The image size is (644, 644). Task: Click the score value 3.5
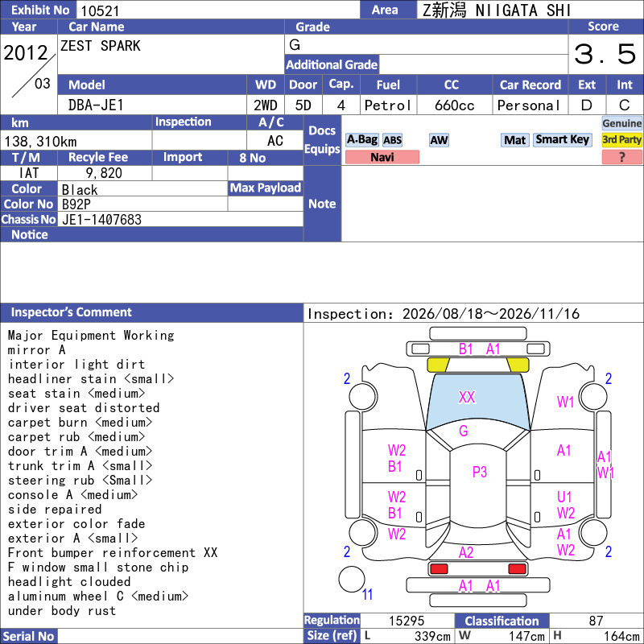click(605, 54)
